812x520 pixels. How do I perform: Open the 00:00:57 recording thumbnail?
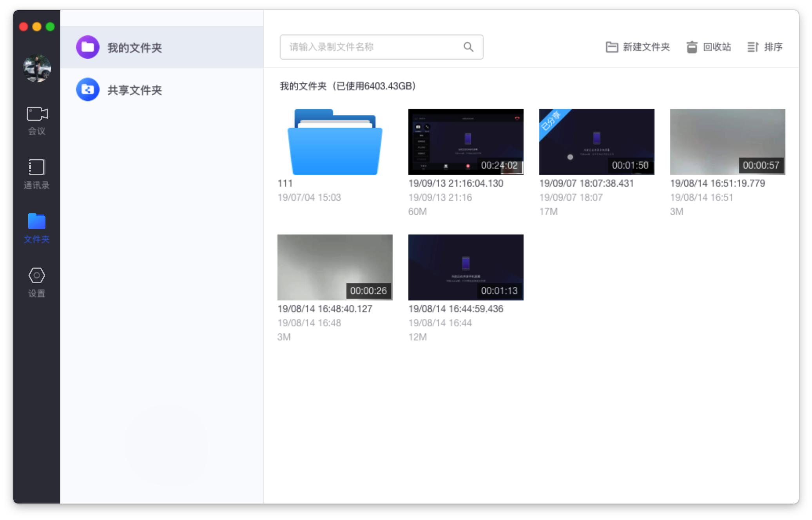coord(727,142)
